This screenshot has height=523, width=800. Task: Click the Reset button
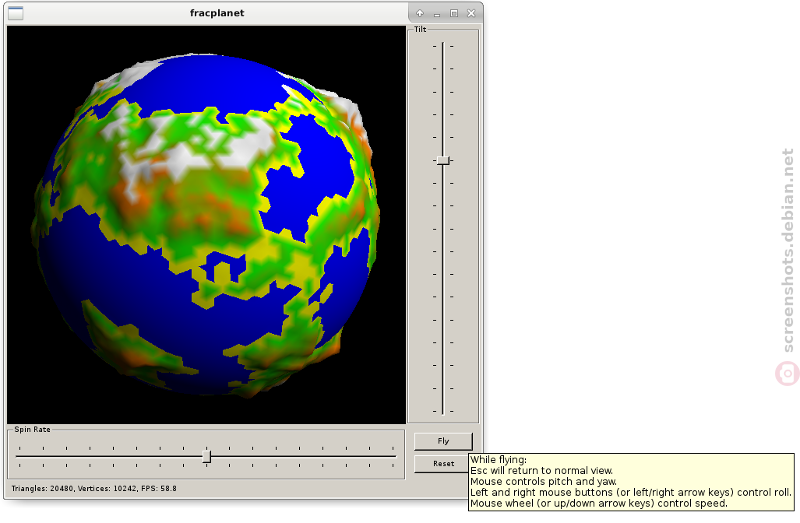441,464
